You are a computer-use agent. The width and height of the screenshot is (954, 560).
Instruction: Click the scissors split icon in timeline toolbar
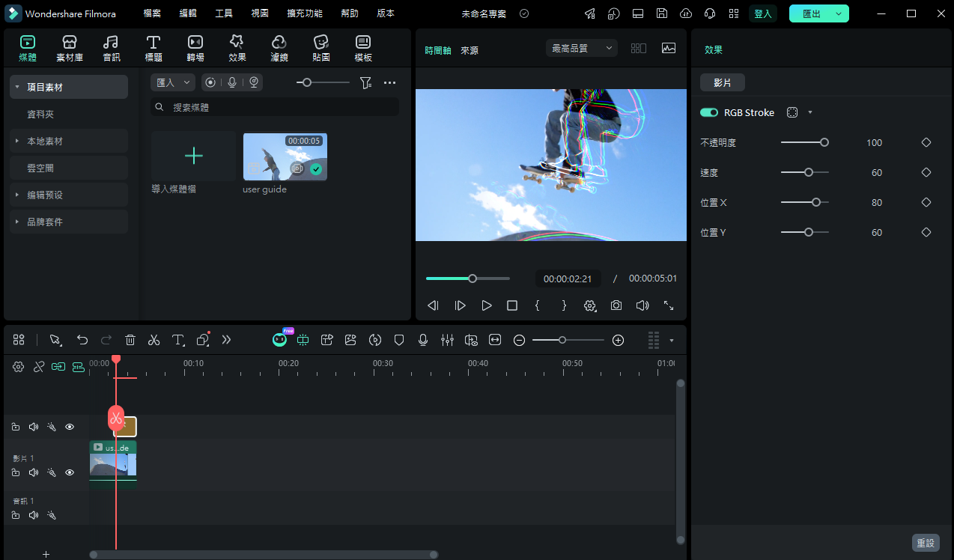(154, 340)
